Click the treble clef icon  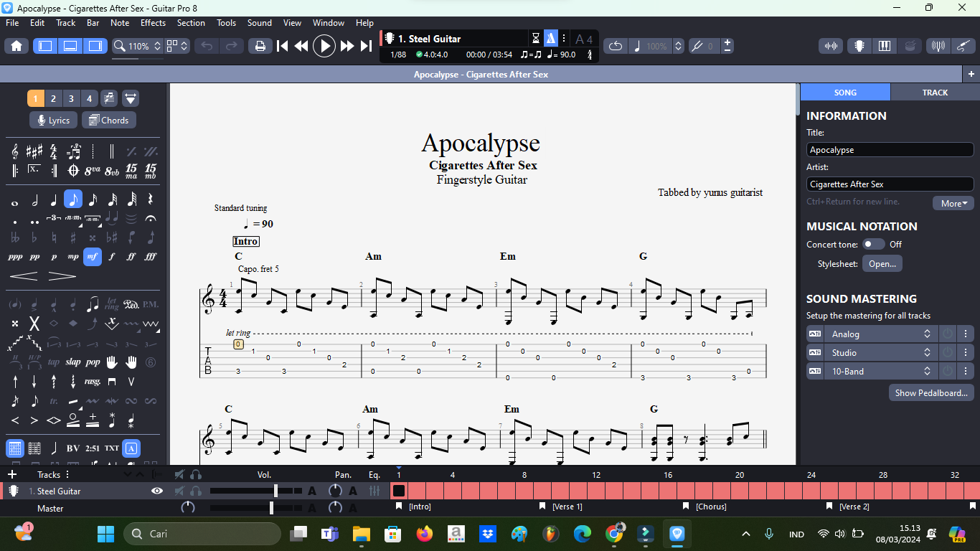[x=15, y=151]
